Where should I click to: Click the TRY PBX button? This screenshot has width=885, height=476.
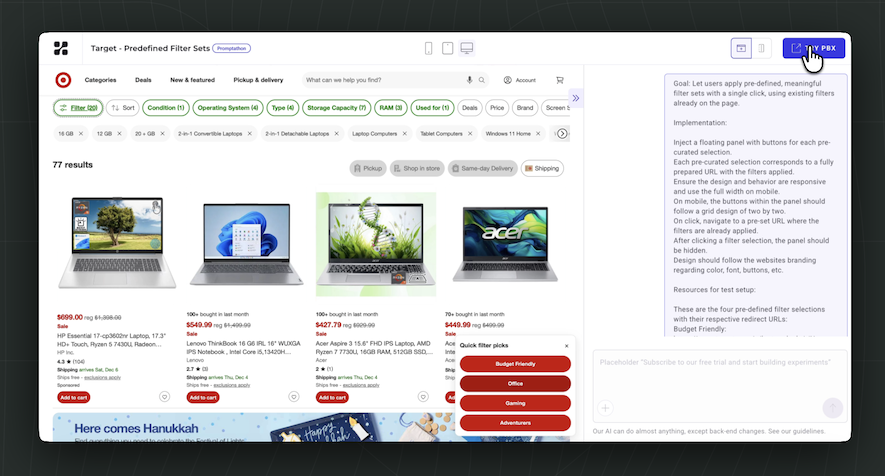point(813,48)
